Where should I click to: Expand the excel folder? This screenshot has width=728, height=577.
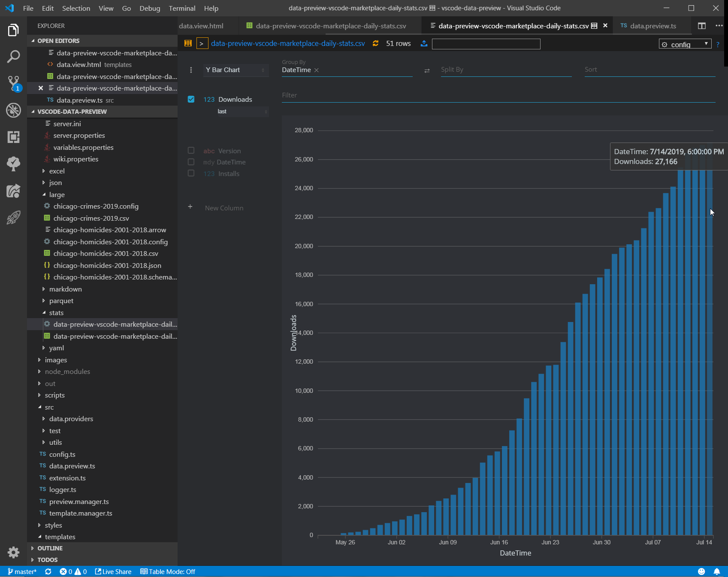click(x=57, y=171)
